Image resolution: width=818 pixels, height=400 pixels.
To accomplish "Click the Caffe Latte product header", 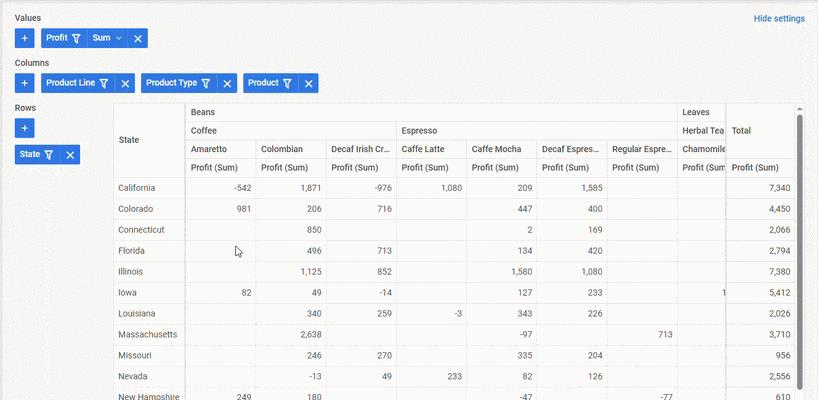I will coord(431,149).
